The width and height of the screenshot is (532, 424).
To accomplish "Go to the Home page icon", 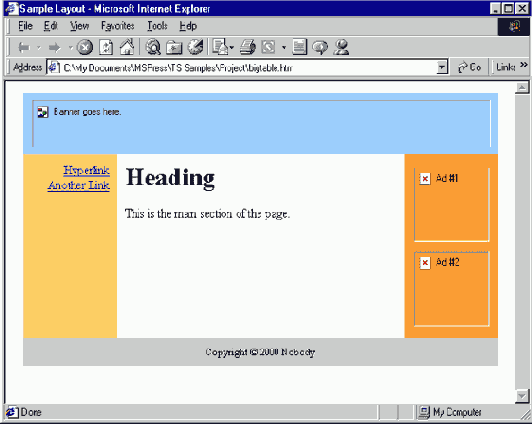I will [x=127, y=47].
